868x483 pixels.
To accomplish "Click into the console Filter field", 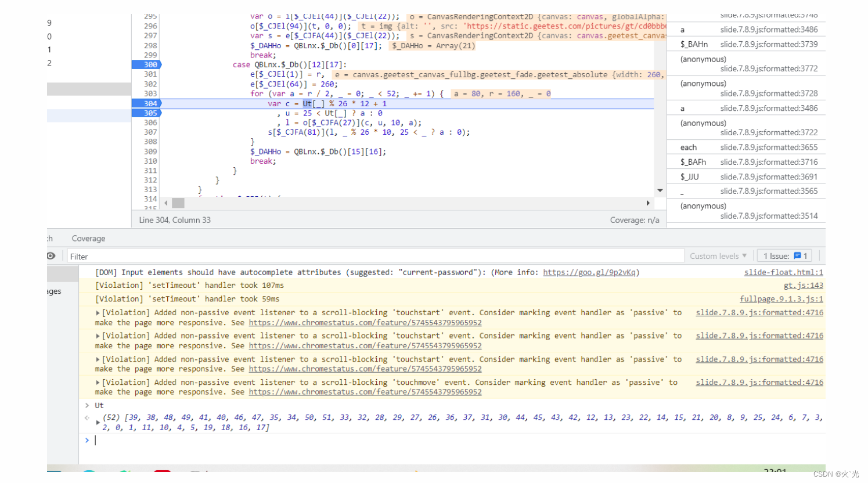I will pyautogui.click(x=375, y=256).
